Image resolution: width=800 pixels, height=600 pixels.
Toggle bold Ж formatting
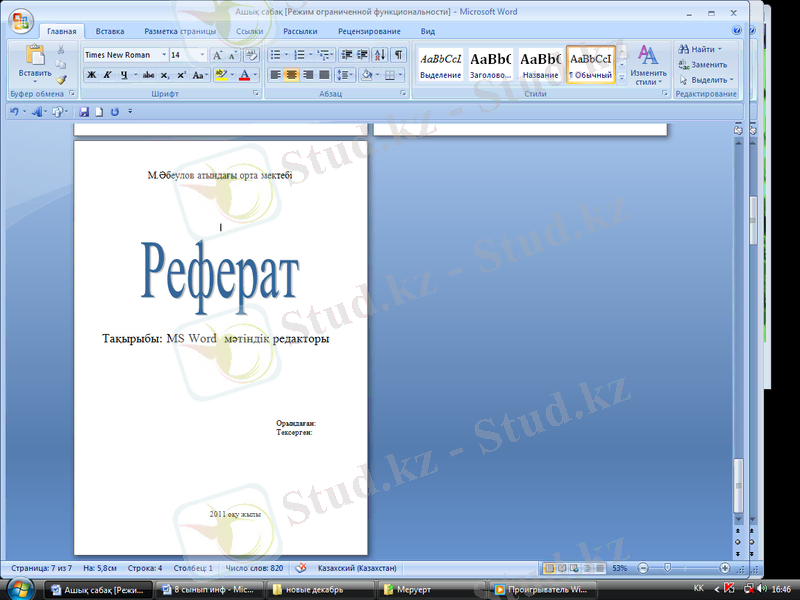91,75
